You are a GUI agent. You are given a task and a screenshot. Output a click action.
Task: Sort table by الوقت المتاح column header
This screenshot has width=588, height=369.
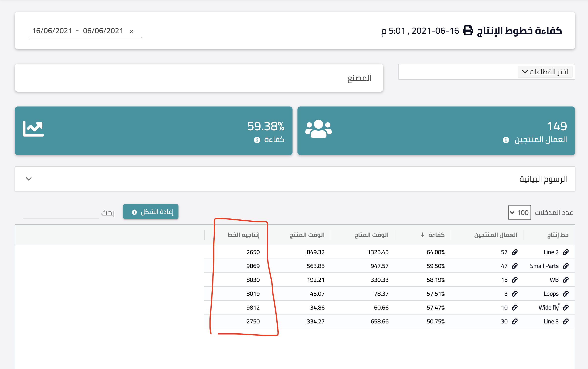click(371, 235)
